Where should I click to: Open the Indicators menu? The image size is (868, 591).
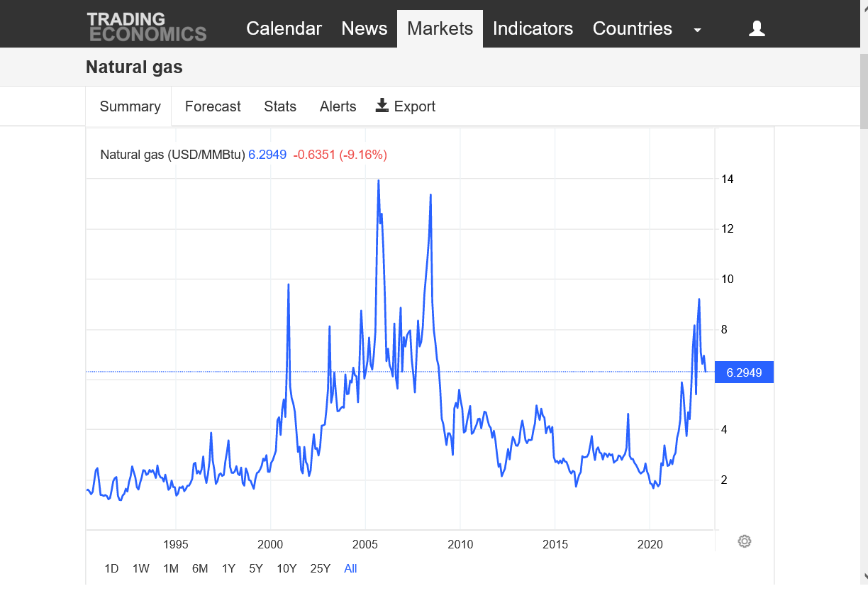tap(533, 28)
